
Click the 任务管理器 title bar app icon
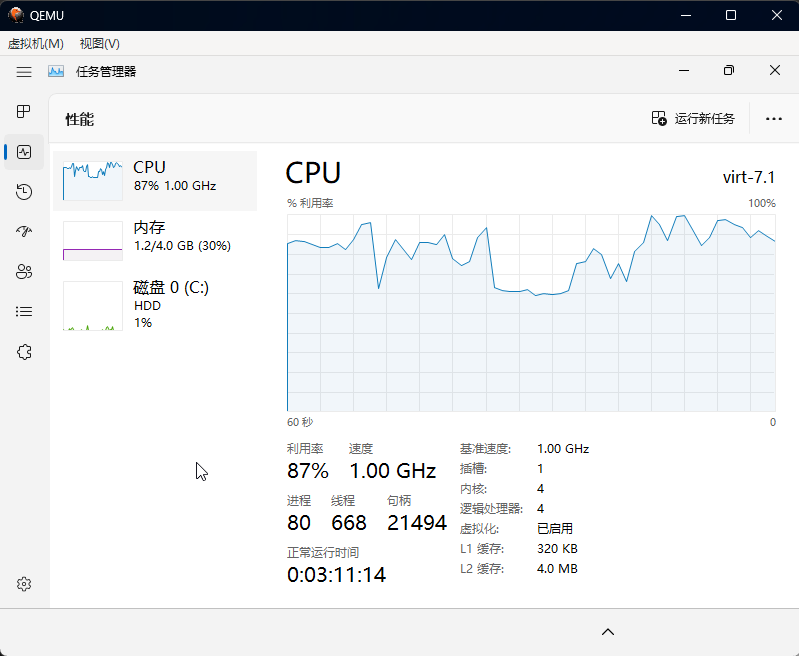click(x=56, y=71)
